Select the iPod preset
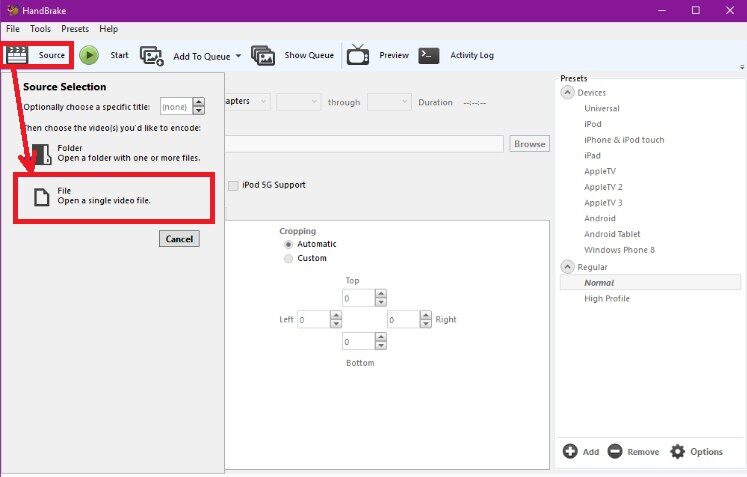 [x=593, y=124]
